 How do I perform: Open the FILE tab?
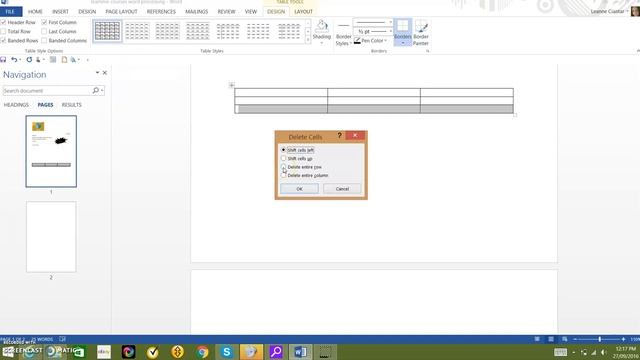11,11
